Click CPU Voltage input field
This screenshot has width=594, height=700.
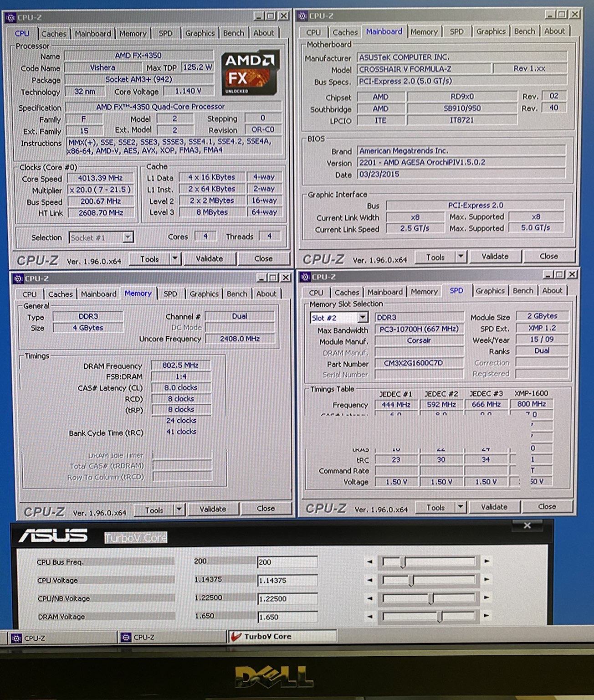287,580
